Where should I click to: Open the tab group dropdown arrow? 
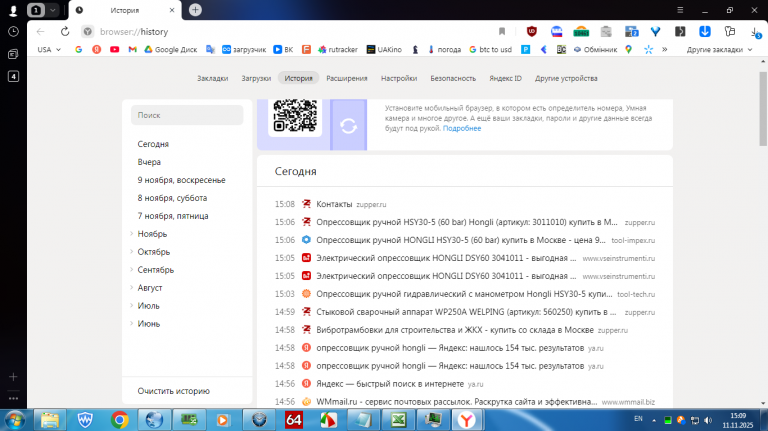pos(52,10)
